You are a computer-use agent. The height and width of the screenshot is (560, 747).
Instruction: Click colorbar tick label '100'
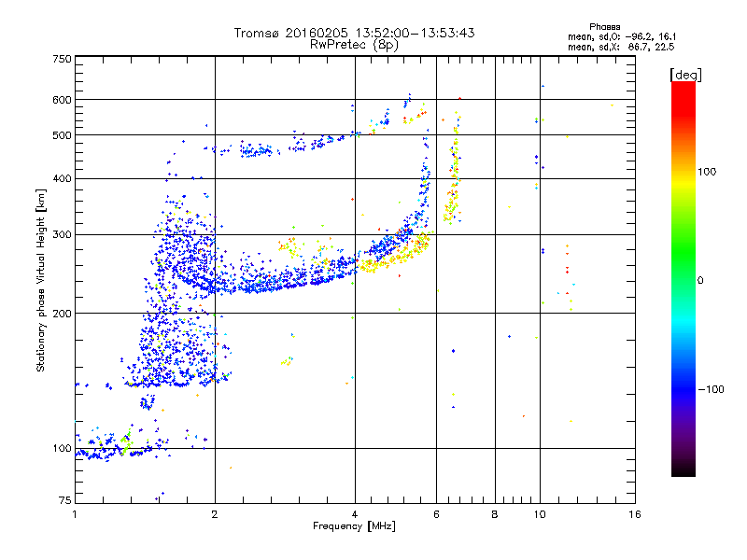click(707, 172)
